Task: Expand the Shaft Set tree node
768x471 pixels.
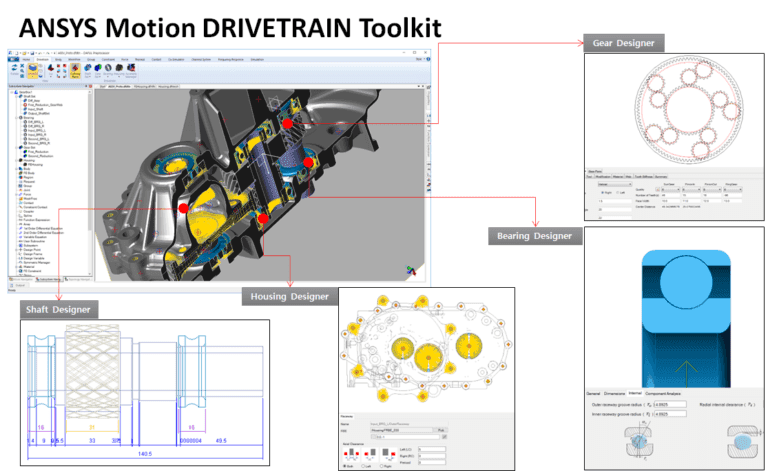Action: click(16, 96)
